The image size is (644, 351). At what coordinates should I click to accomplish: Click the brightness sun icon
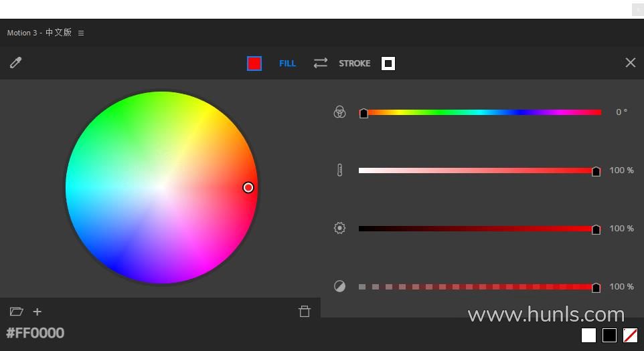(x=339, y=228)
